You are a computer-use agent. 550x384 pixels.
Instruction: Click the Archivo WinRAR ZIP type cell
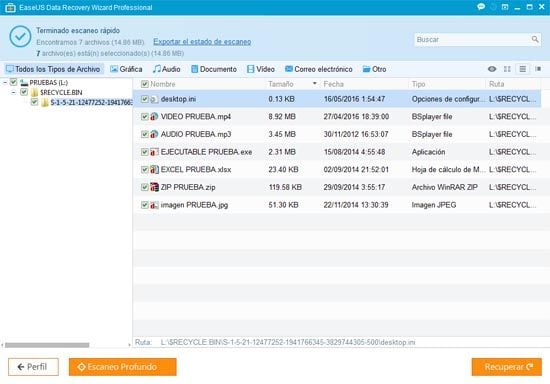tap(444, 187)
